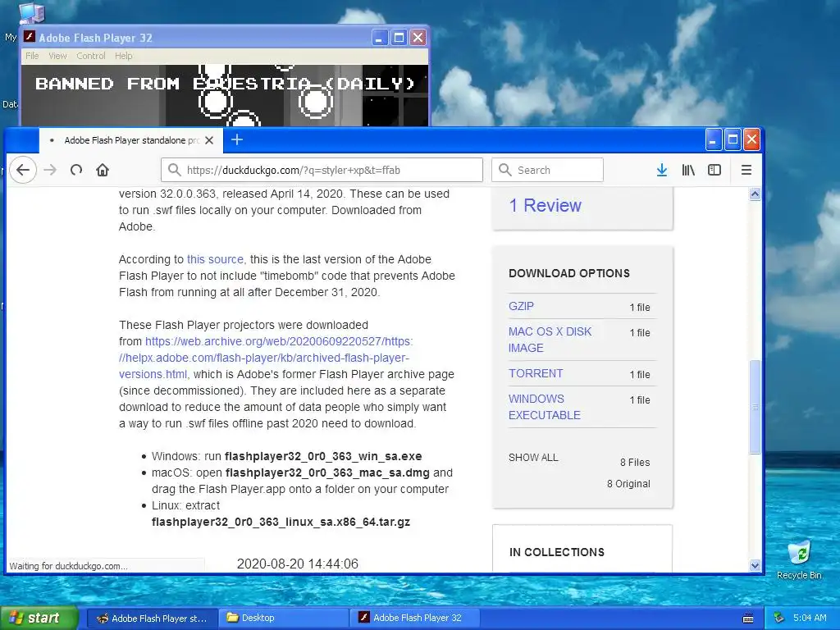Close the Adobe Flash Player standalone tab

click(209, 140)
